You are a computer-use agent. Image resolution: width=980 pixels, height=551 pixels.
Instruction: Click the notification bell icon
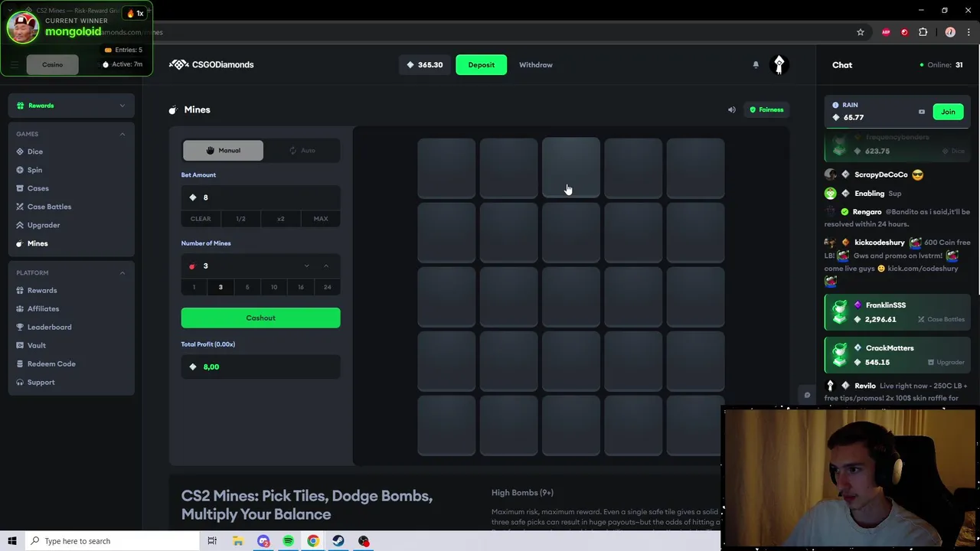point(756,65)
